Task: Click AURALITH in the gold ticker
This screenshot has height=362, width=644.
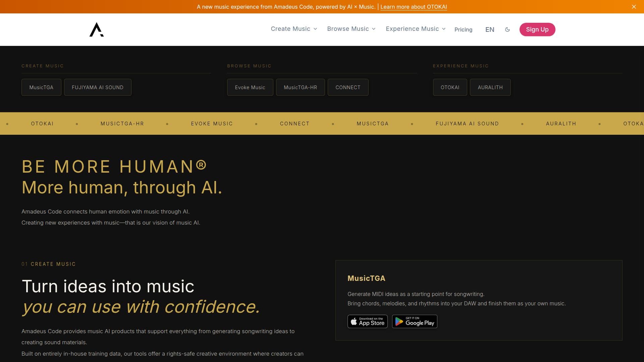Action: [561, 124]
